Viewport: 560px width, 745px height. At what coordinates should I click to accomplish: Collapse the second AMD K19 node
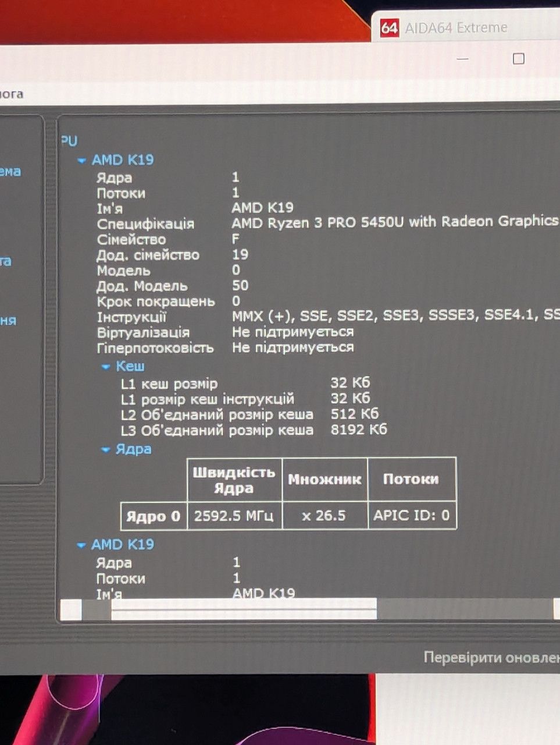coord(82,545)
